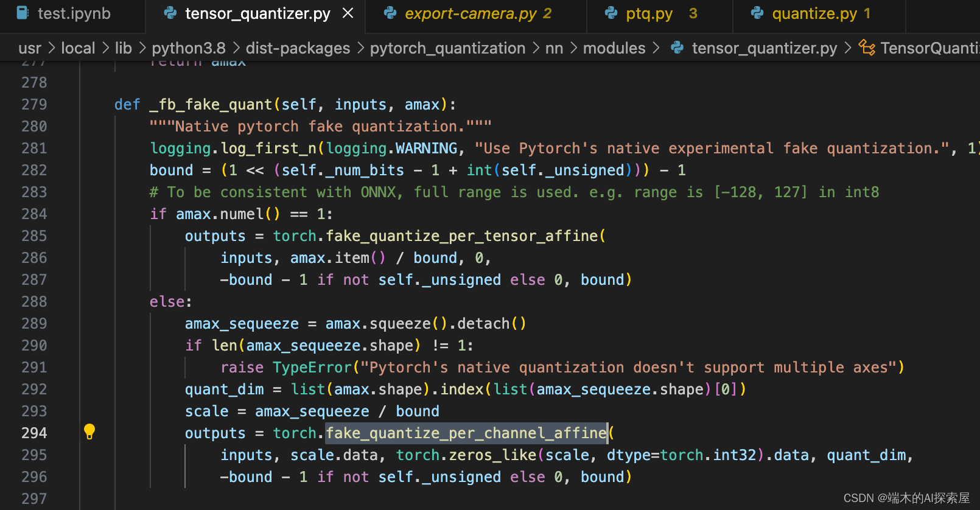Select 'pytorch_quantization' breadcrumb segment

tap(447, 48)
